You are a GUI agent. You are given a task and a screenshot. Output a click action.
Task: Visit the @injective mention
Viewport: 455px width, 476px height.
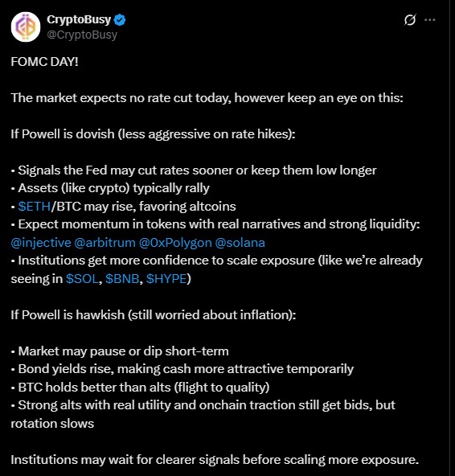pos(41,243)
